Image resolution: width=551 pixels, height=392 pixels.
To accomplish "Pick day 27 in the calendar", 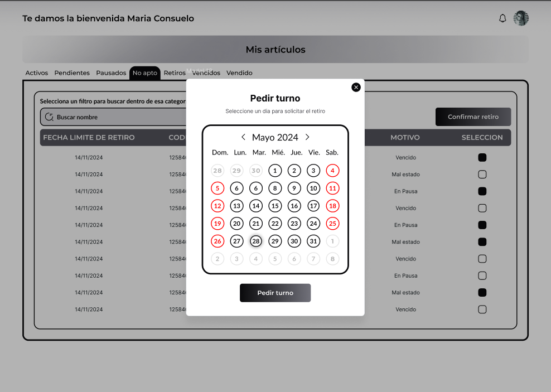I will (237, 241).
